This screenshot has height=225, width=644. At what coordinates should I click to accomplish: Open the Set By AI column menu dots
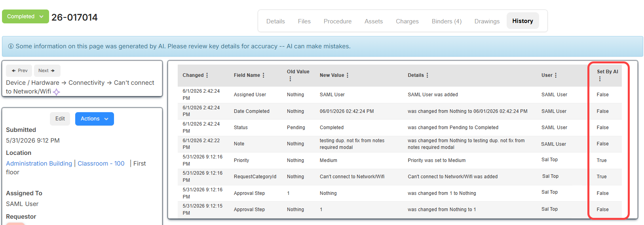[x=600, y=79]
